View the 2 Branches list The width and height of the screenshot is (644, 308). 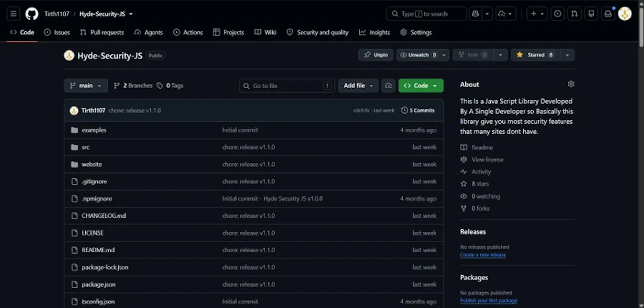(x=133, y=85)
